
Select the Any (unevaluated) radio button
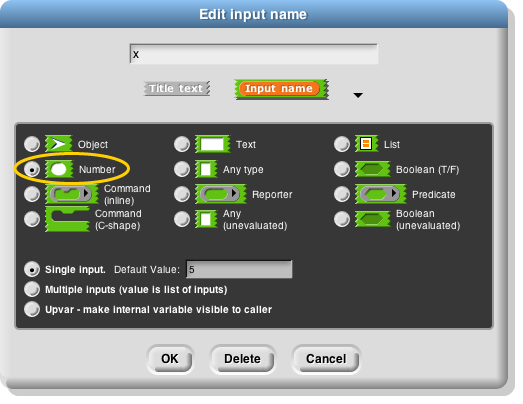182,219
